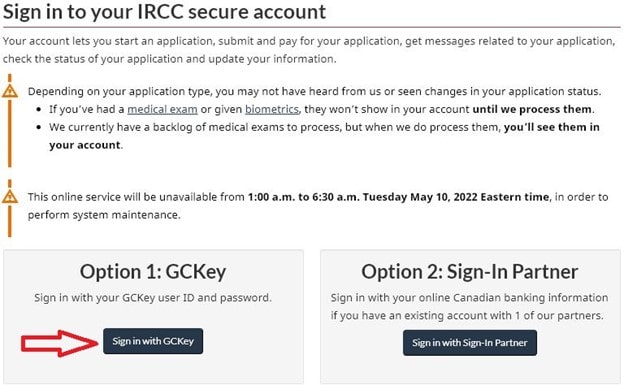624x385 pixels.
Task: Select the "Sign in to your IRCC secure account" heading
Action: [x=164, y=11]
